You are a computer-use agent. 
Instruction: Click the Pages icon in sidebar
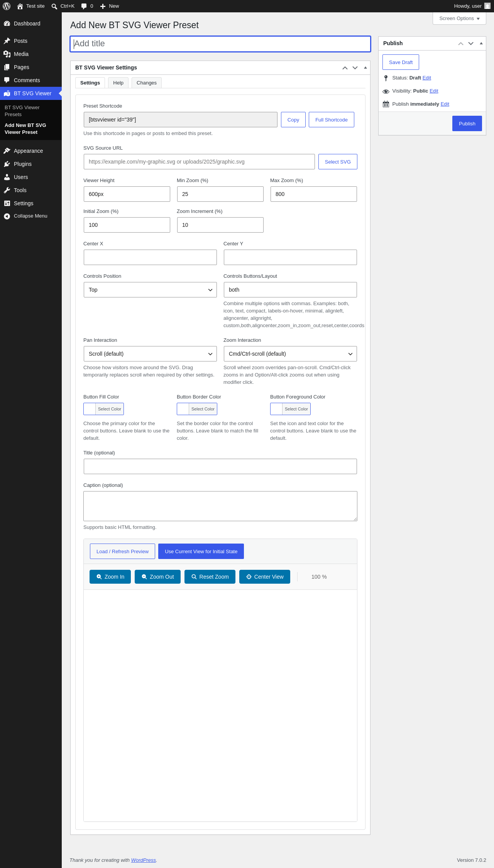[x=7, y=67]
